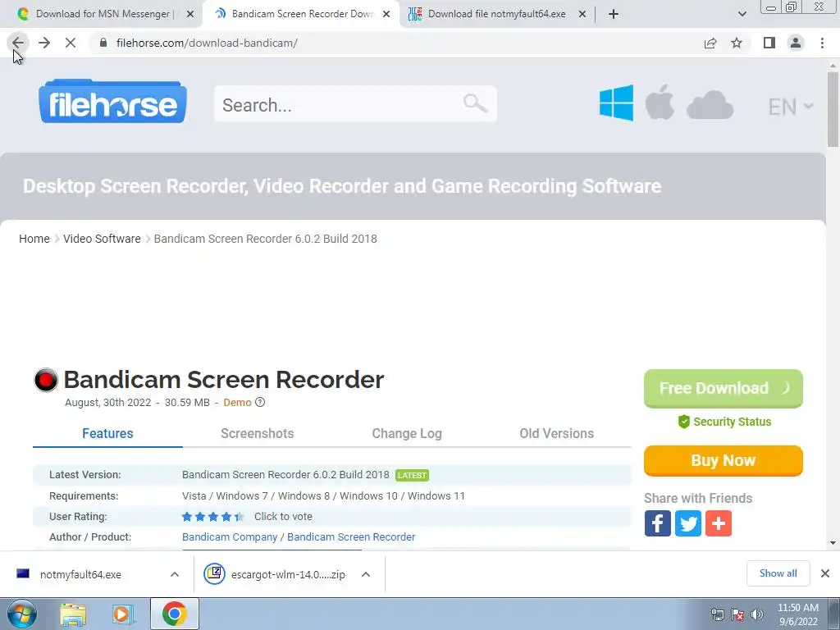Click Chrome icon in taskbar
Image resolution: width=840 pixels, height=630 pixels.
pyautogui.click(x=175, y=614)
